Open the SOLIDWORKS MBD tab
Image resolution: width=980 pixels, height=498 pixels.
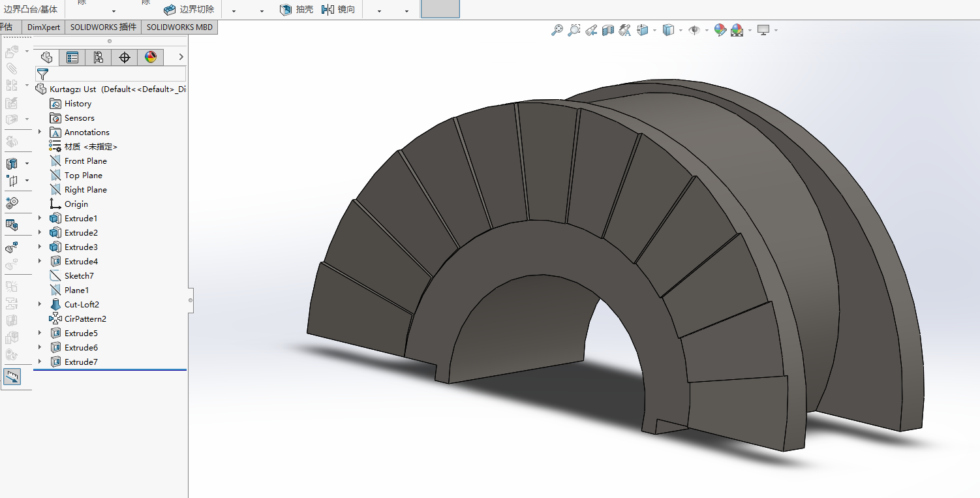[179, 27]
